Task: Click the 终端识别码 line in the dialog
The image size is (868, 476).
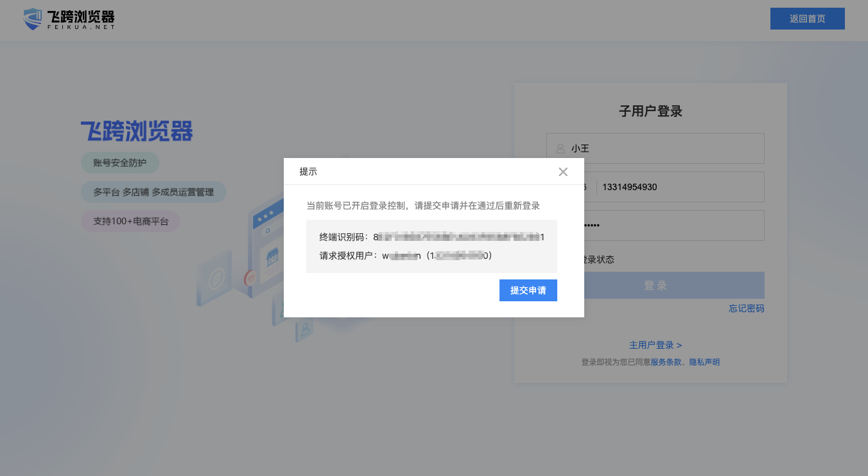Action: point(432,237)
